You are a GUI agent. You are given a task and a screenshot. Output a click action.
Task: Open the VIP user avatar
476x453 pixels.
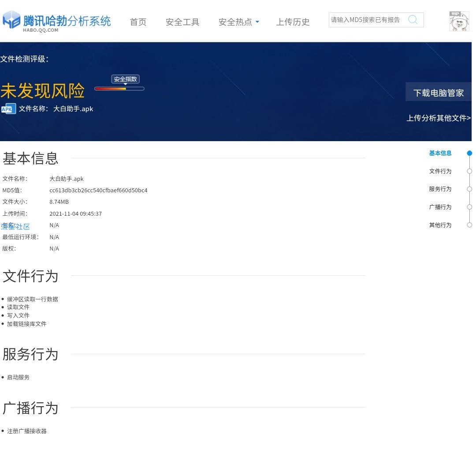coord(459,21)
